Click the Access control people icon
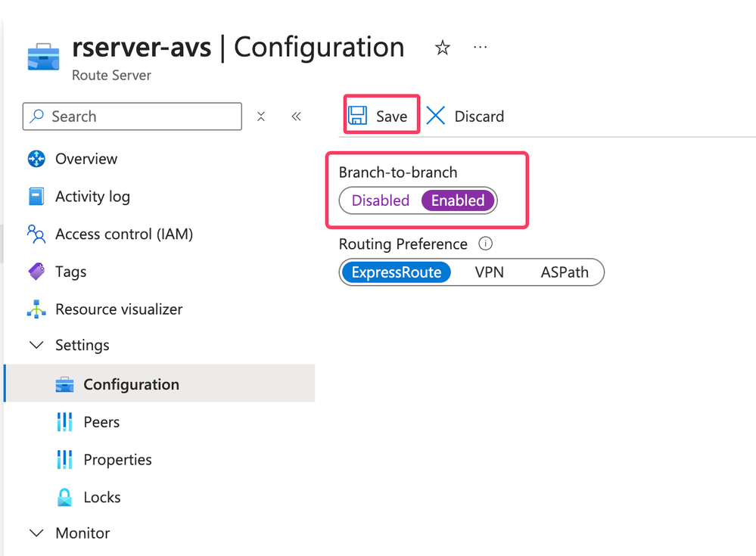 coord(36,234)
